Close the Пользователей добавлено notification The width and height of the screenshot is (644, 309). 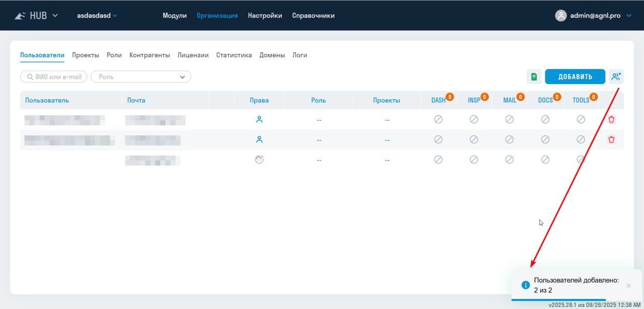[x=628, y=285]
